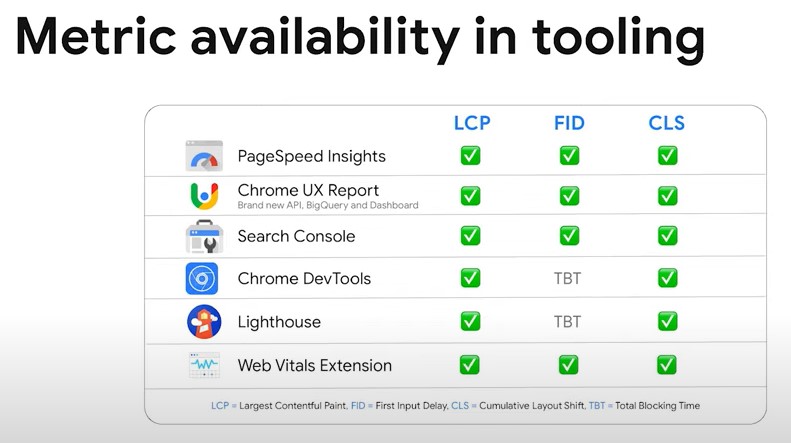Click the PageSpeed Insights icon
Screen dimensions: 791x443
[203, 156]
